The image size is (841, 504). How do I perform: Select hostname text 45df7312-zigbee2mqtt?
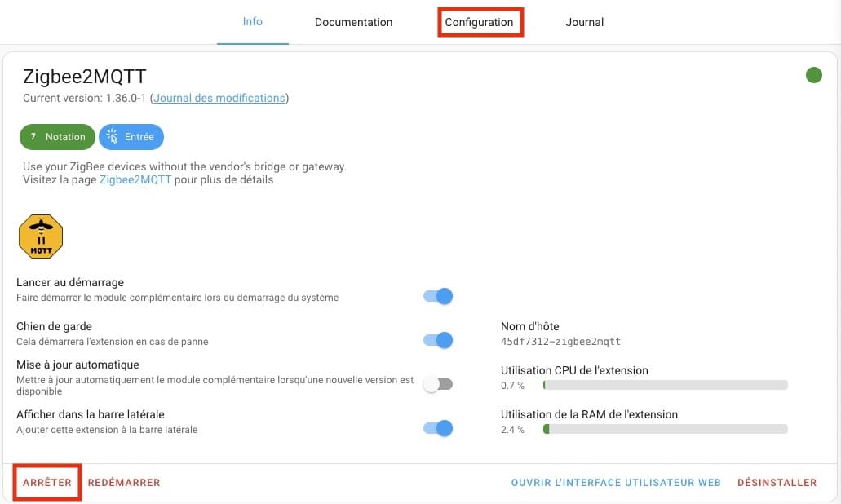click(x=560, y=342)
